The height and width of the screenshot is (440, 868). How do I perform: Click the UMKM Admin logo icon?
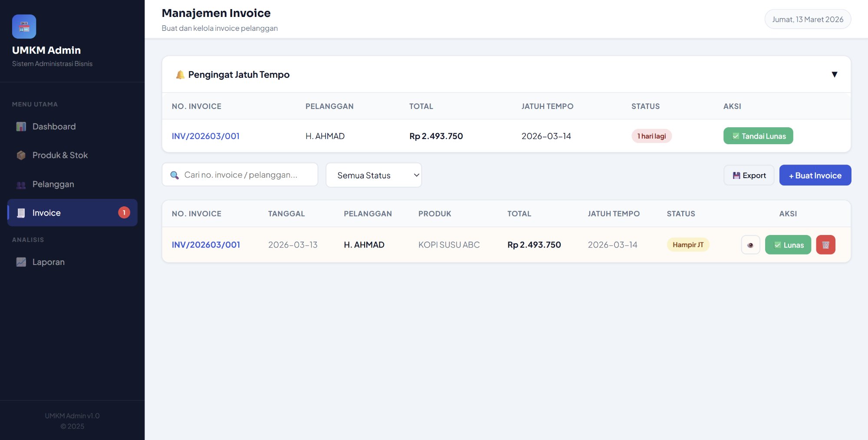click(x=24, y=26)
